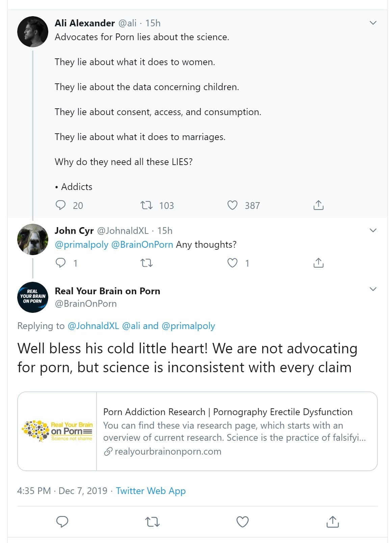The height and width of the screenshot is (543, 392).
Task: Open the @primalpoly mention in John Cyr's tweet
Action: tap(81, 244)
